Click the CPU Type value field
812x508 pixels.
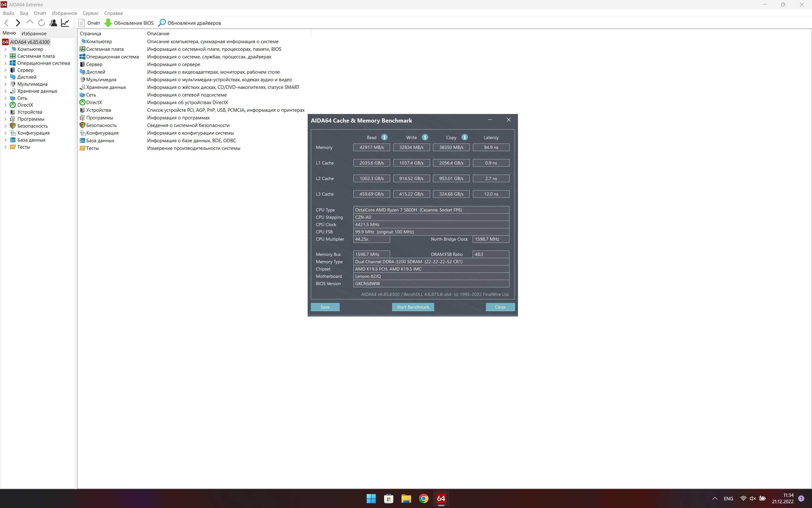click(431, 210)
